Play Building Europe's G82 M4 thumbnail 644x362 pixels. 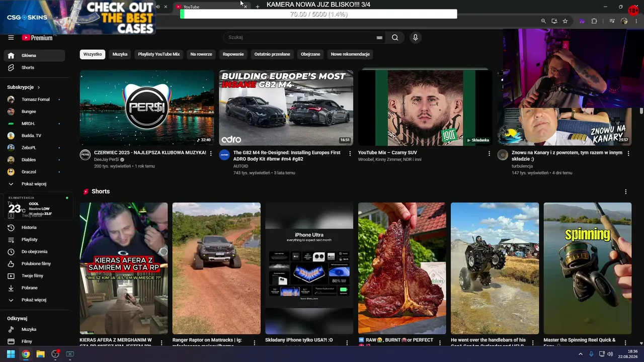286,108
